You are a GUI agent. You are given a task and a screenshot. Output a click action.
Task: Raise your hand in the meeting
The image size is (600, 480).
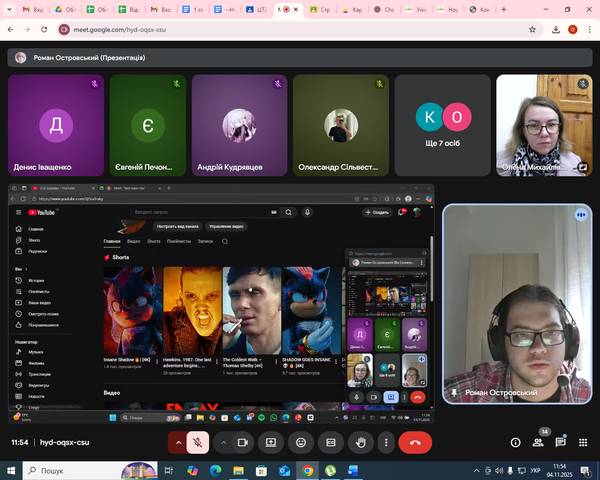point(360,442)
